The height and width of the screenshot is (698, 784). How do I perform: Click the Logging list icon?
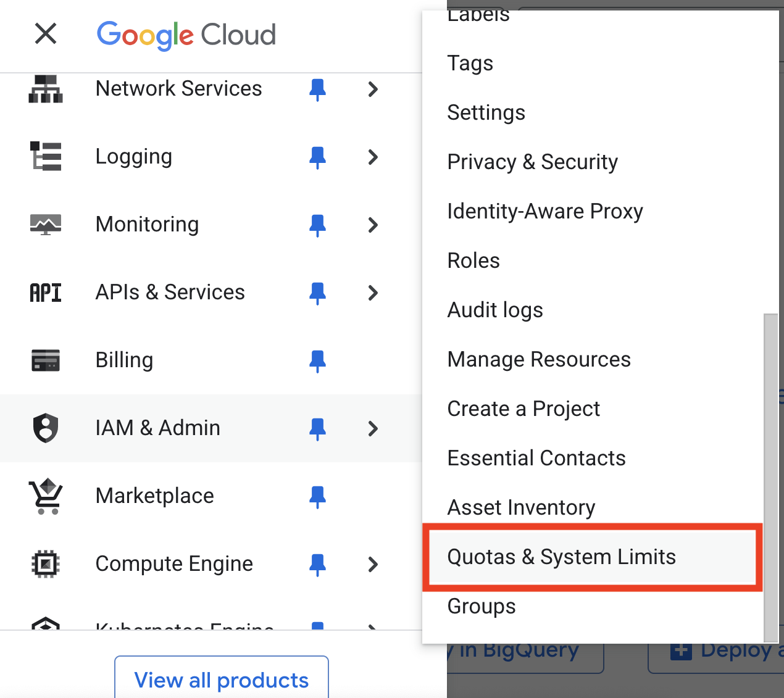click(46, 156)
